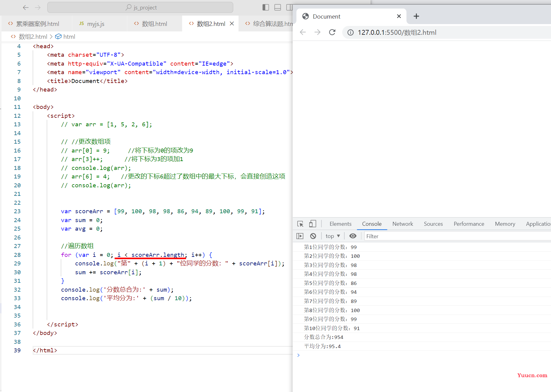Image resolution: width=551 pixels, height=392 pixels.
Task: Reload the browser page
Action: [332, 32]
